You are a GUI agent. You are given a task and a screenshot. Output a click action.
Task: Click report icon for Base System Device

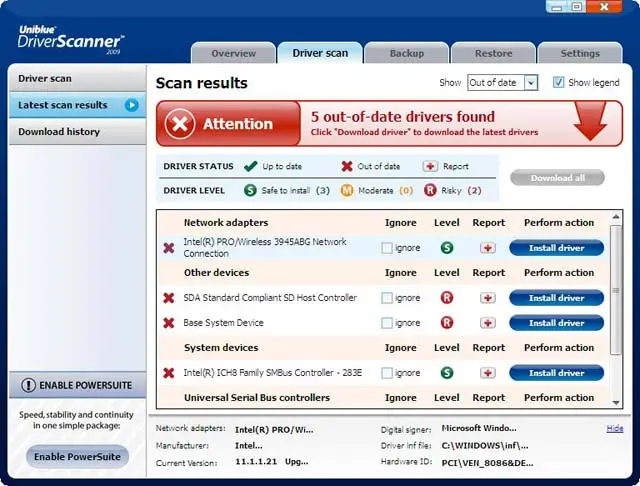click(x=488, y=323)
